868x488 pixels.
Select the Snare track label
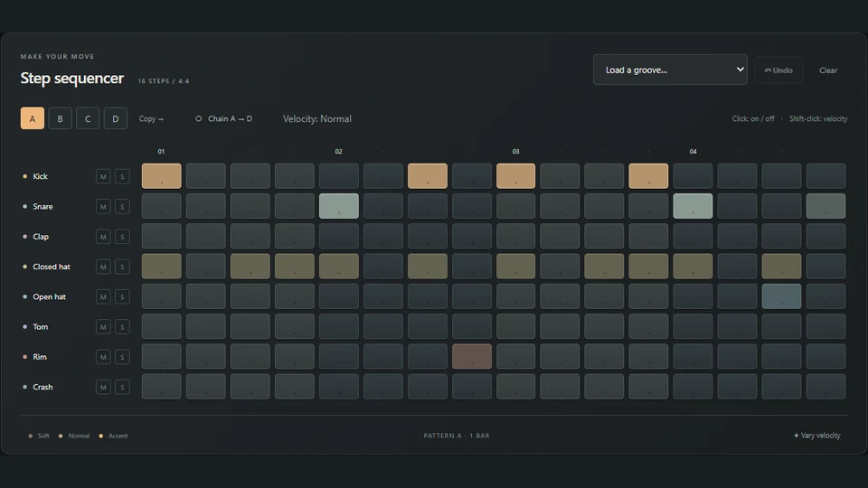point(42,206)
